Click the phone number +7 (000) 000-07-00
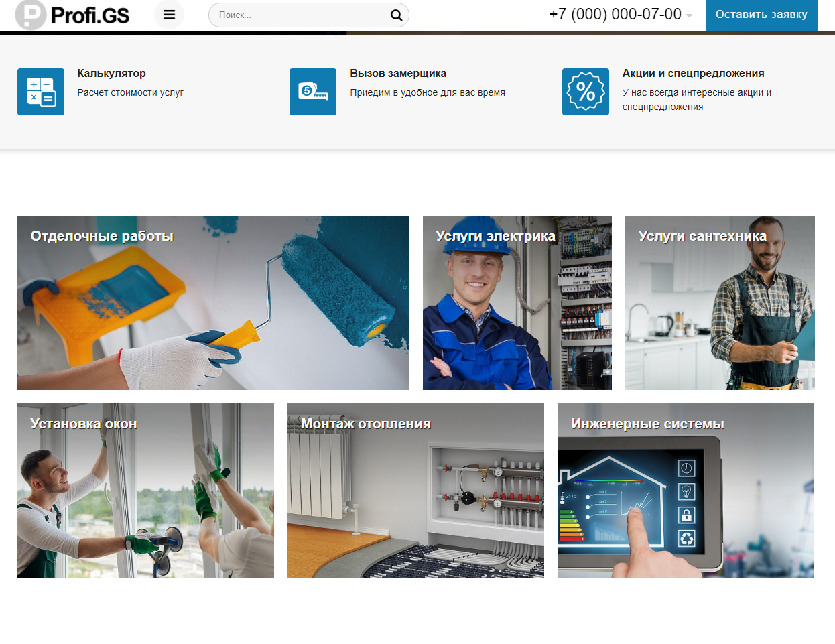Viewport: 835px width, 644px height. coord(615,15)
